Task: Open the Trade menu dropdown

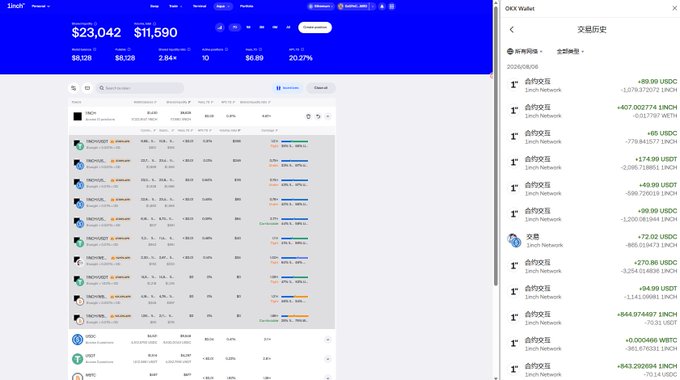Action: (x=175, y=7)
